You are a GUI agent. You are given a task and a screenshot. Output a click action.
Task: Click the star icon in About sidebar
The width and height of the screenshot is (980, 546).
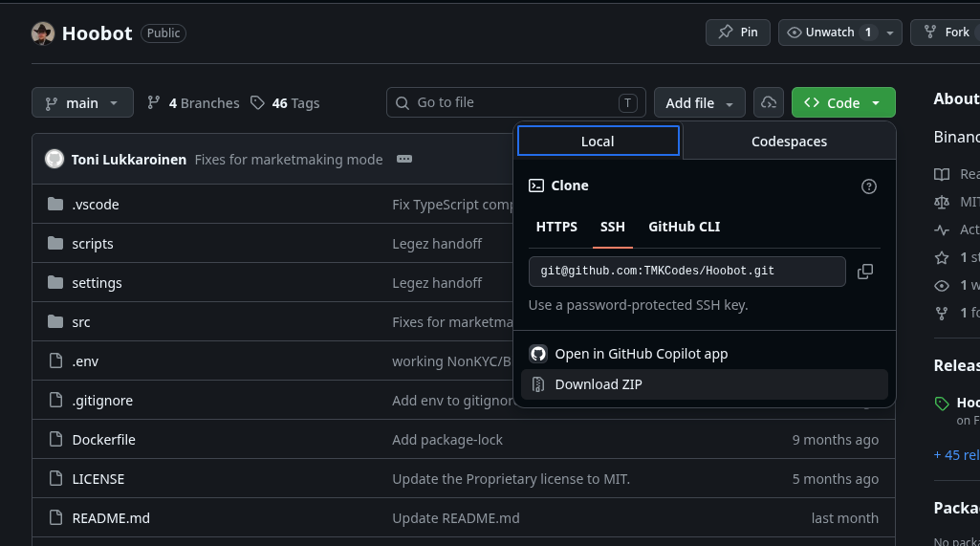[x=942, y=257]
